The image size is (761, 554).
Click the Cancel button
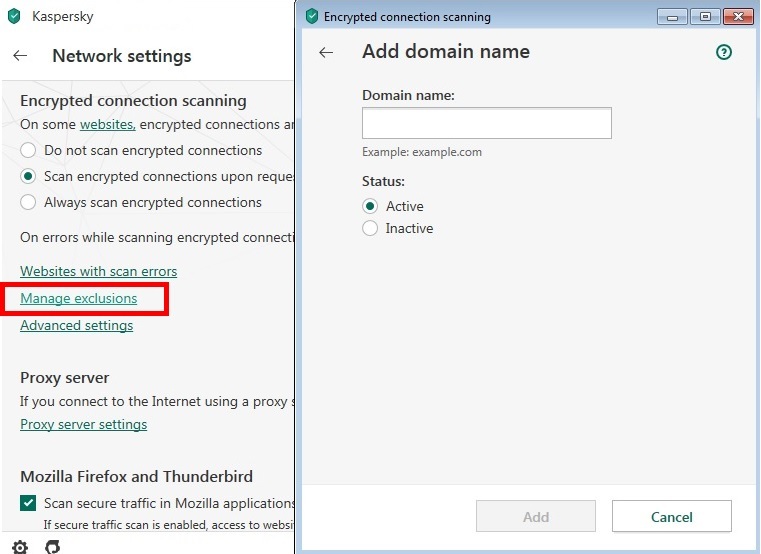click(672, 517)
